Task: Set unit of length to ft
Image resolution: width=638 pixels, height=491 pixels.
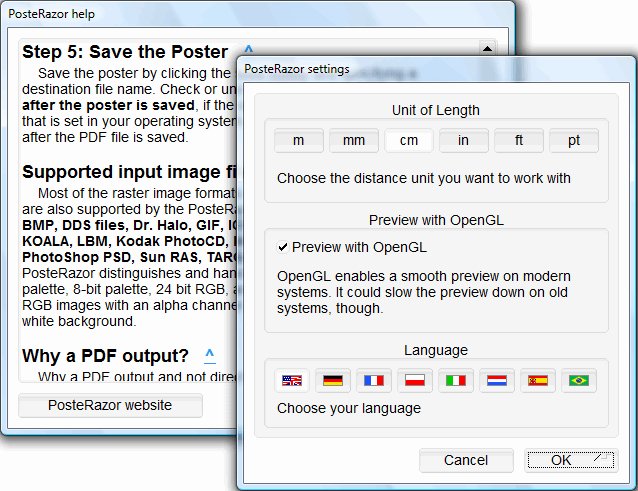Action: [x=519, y=140]
